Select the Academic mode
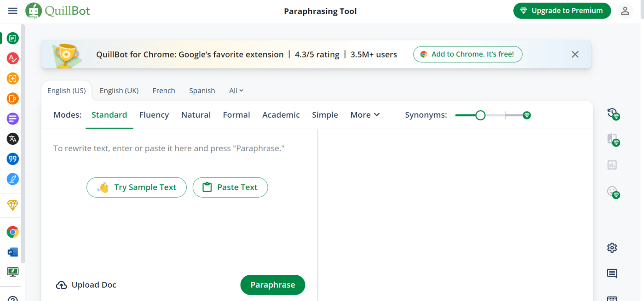 point(281,115)
